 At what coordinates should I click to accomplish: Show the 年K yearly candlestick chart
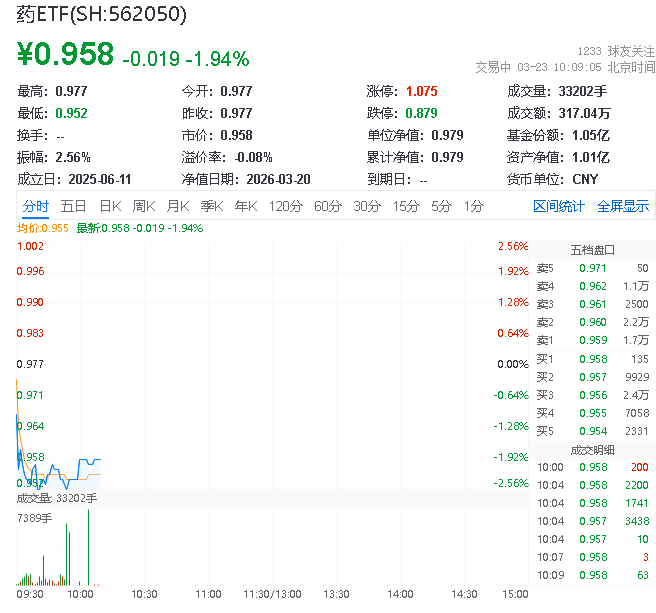(245, 206)
